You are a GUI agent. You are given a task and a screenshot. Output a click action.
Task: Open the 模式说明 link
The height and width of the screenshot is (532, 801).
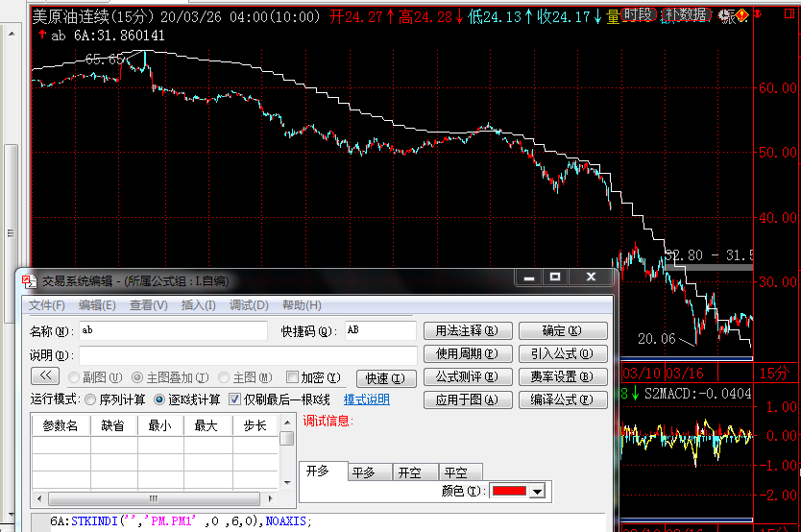click(x=367, y=399)
